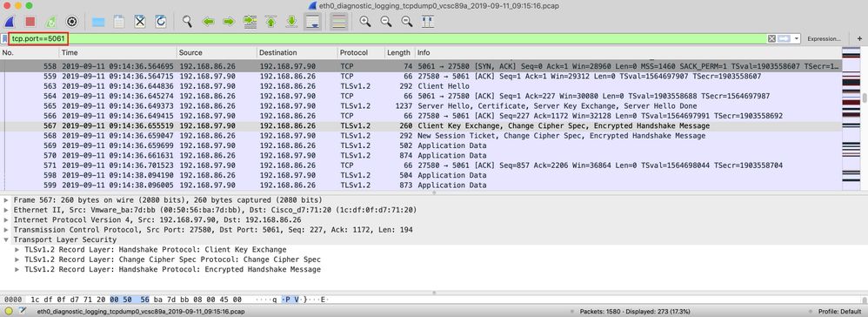The height and width of the screenshot is (317, 868).
Task: Sort by the No. column header
Action: [x=30, y=52]
